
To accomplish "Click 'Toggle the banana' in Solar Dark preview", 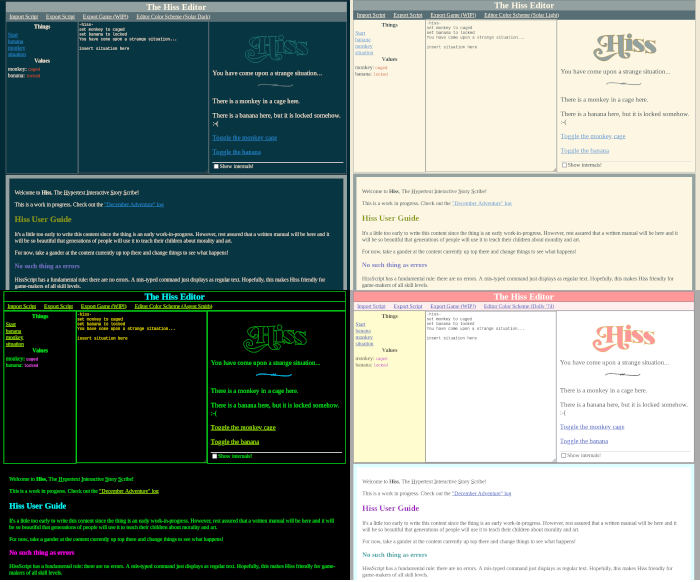I will pos(237,152).
